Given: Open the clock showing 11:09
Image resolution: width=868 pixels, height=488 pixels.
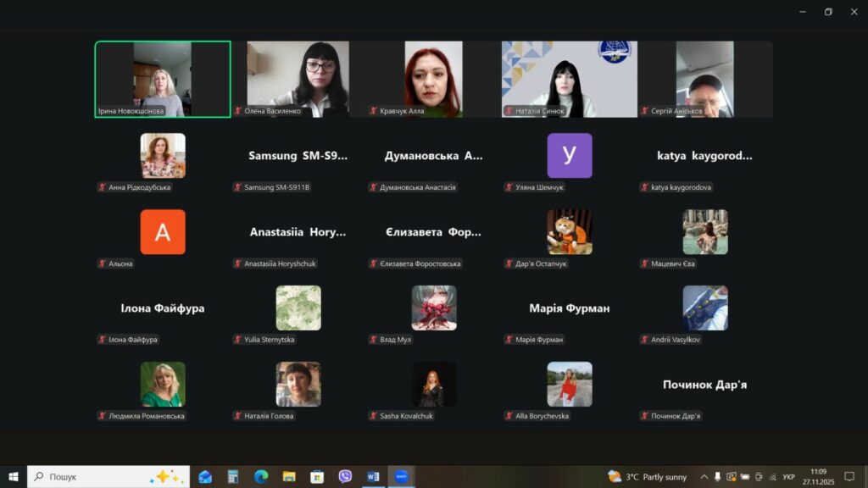Looking at the screenshot, I should tap(818, 476).
